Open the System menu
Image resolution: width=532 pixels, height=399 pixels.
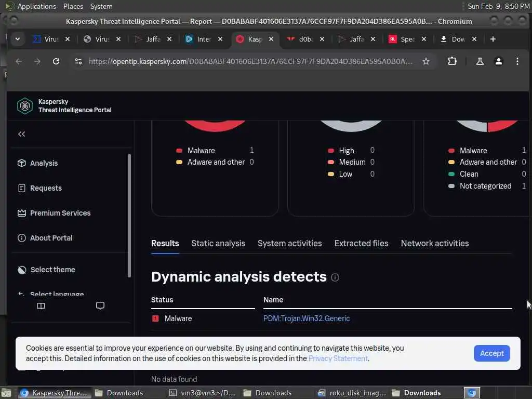(101, 6)
